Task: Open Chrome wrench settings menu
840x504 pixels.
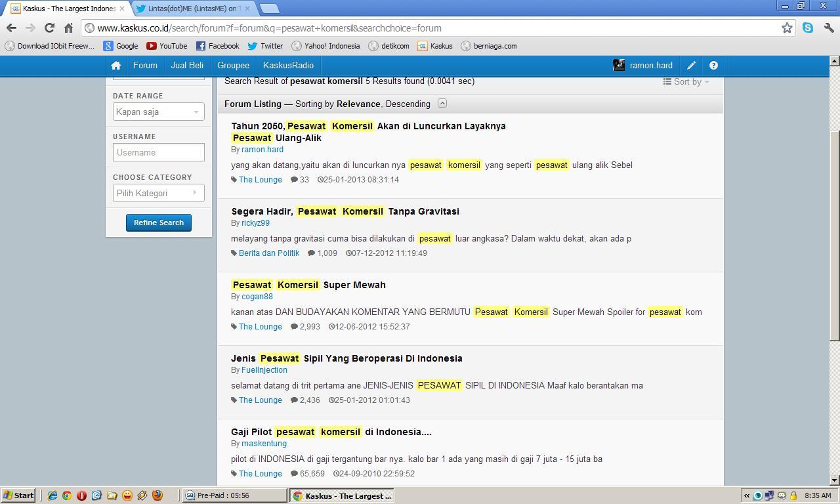Action: pos(828,28)
